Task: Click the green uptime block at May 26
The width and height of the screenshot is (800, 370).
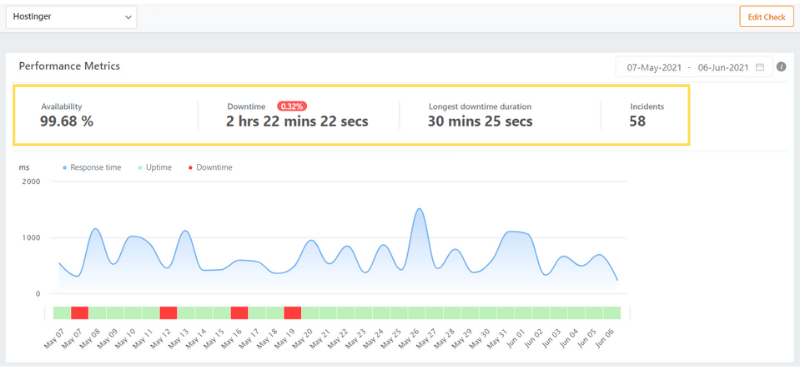Action: tap(417, 313)
